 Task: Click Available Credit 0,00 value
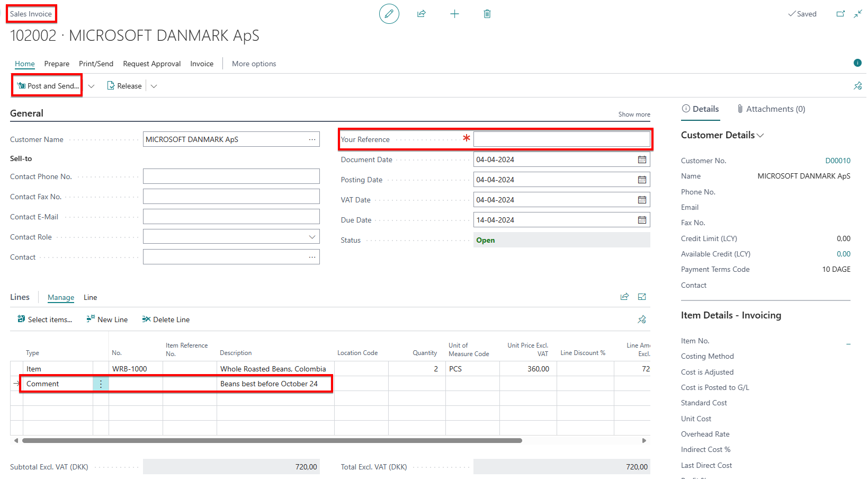[844, 254]
